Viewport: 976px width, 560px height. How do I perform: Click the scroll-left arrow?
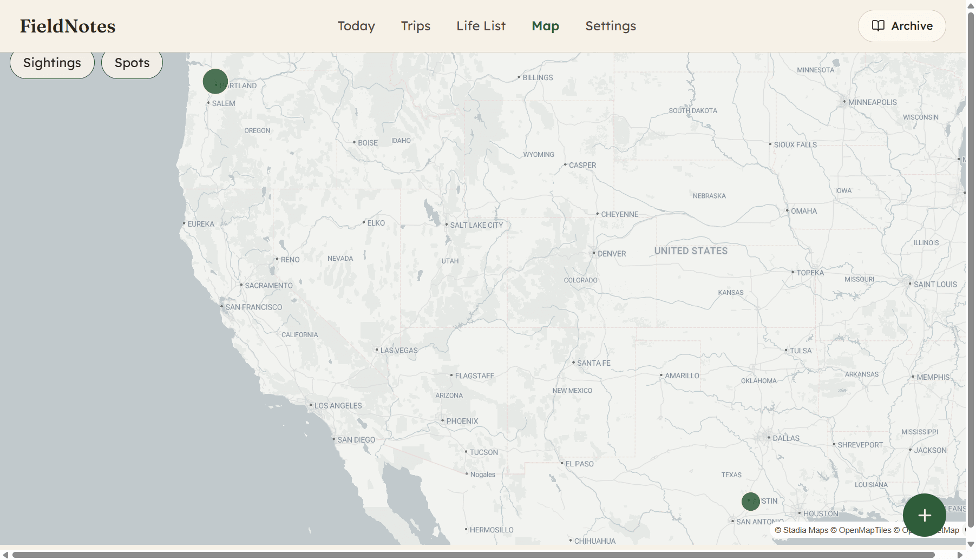[x=5, y=555]
